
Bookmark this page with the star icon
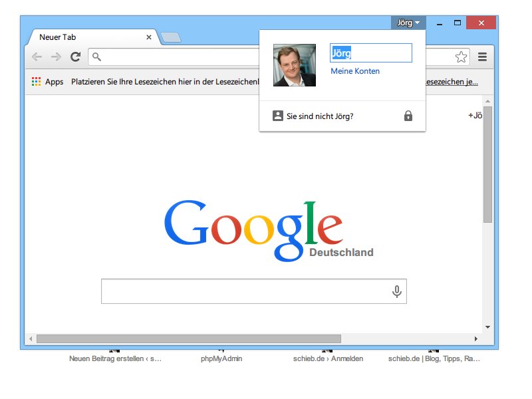tap(461, 57)
